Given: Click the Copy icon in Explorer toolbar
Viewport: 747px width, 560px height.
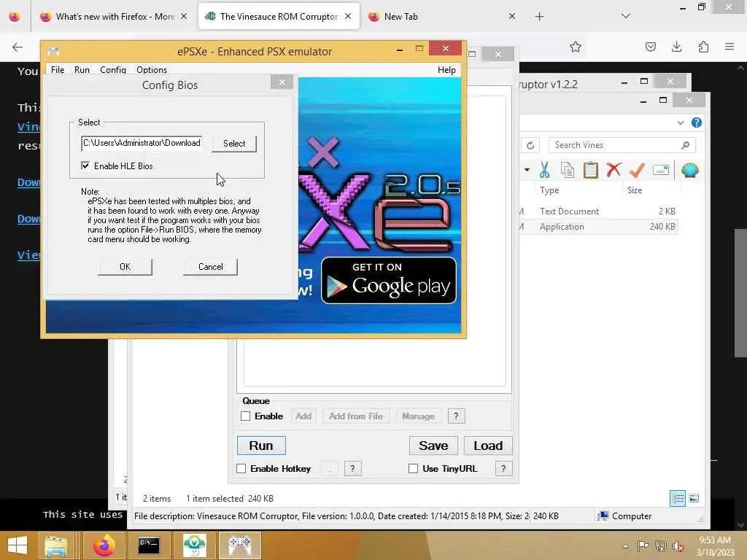Looking at the screenshot, I should tap(568, 170).
